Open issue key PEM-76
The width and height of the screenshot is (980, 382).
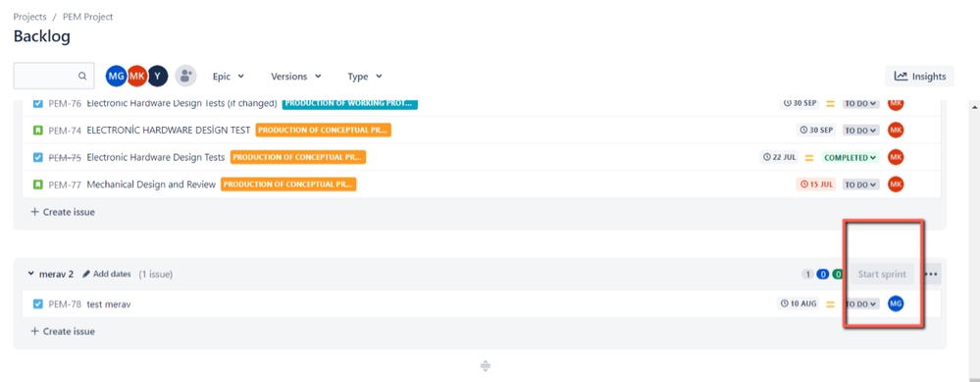tap(65, 103)
